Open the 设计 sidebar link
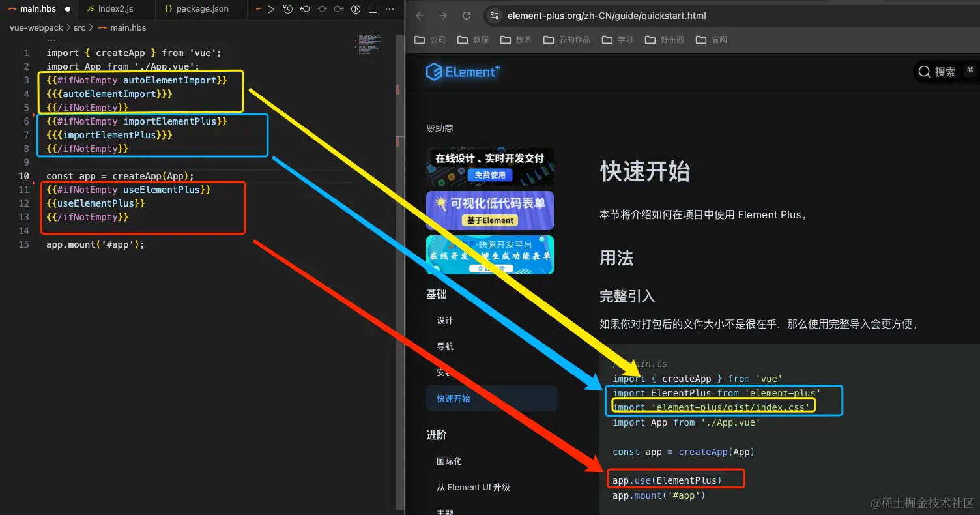This screenshot has width=980, height=515. click(445, 321)
